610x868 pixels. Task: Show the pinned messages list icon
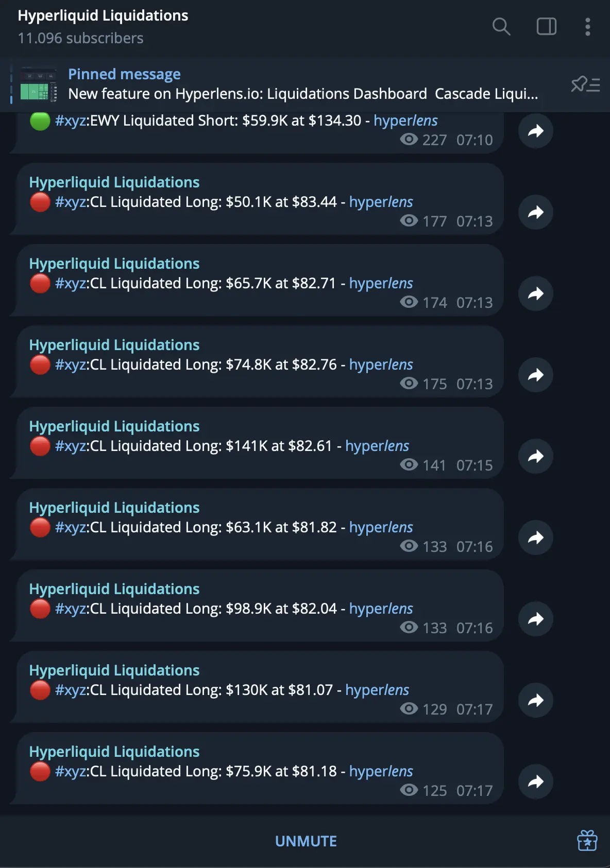coord(585,84)
